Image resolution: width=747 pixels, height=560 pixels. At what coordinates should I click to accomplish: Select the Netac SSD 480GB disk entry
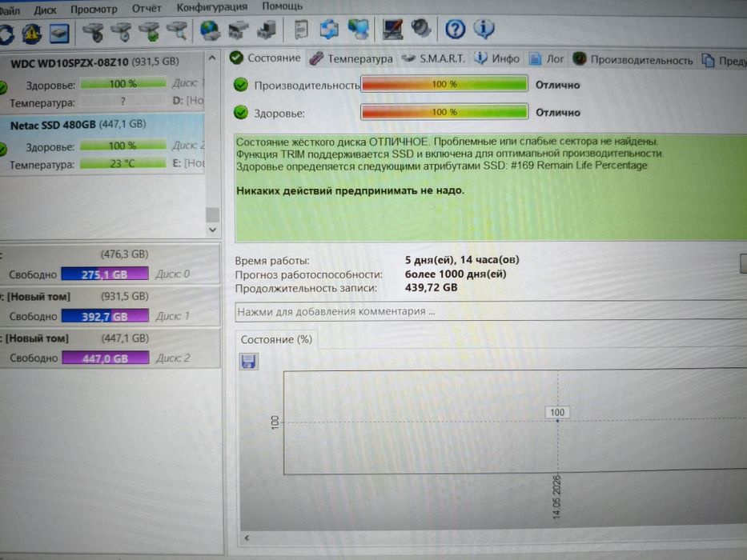(x=102, y=144)
